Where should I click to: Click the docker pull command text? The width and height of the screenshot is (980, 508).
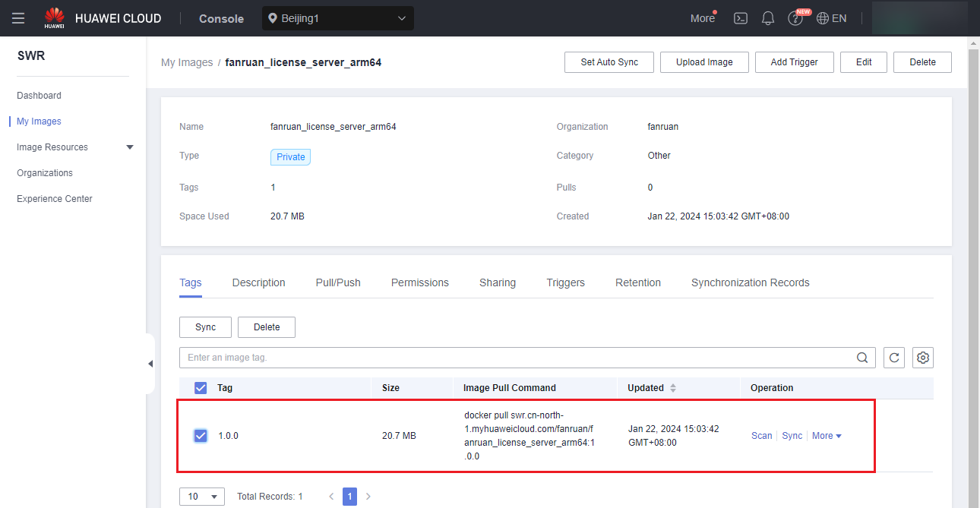(529, 436)
